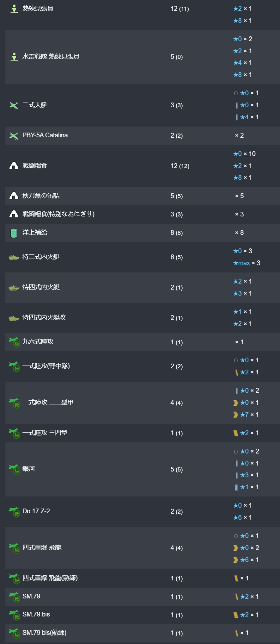280x644 pixels.
Task: Click the aircraft icon beside Do 17 Z-2
Action: point(14,512)
